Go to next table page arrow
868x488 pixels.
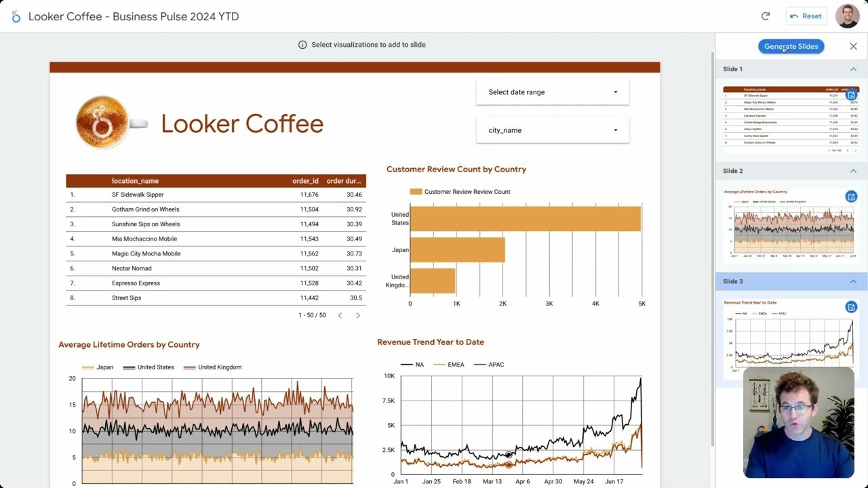click(x=358, y=315)
